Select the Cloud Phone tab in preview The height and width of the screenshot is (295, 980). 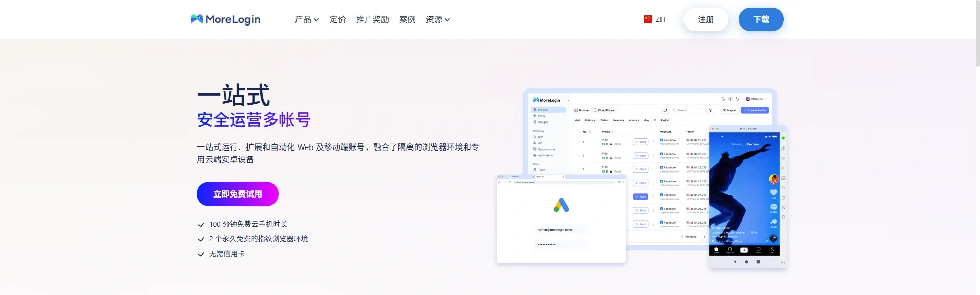[604, 110]
